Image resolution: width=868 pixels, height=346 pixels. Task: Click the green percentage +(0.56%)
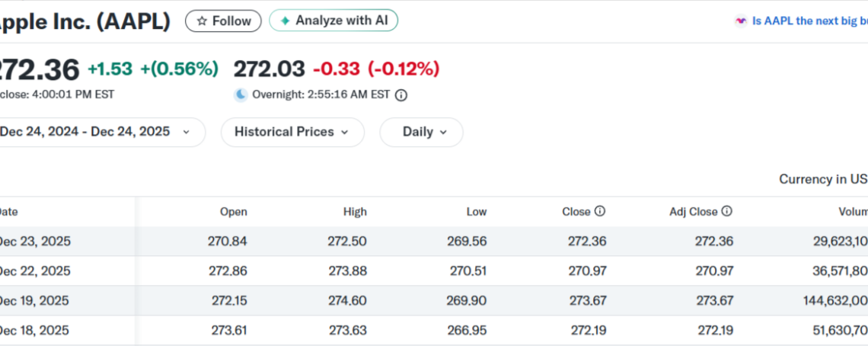pos(180,69)
